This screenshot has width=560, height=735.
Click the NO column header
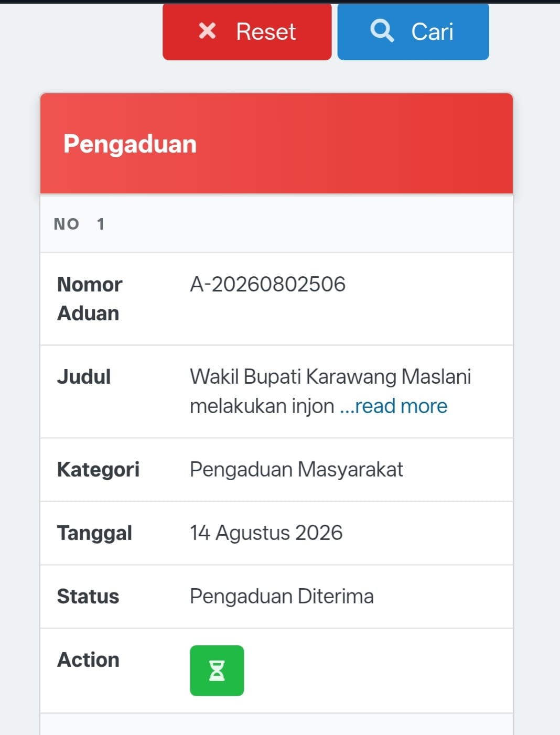pos(67,224)
